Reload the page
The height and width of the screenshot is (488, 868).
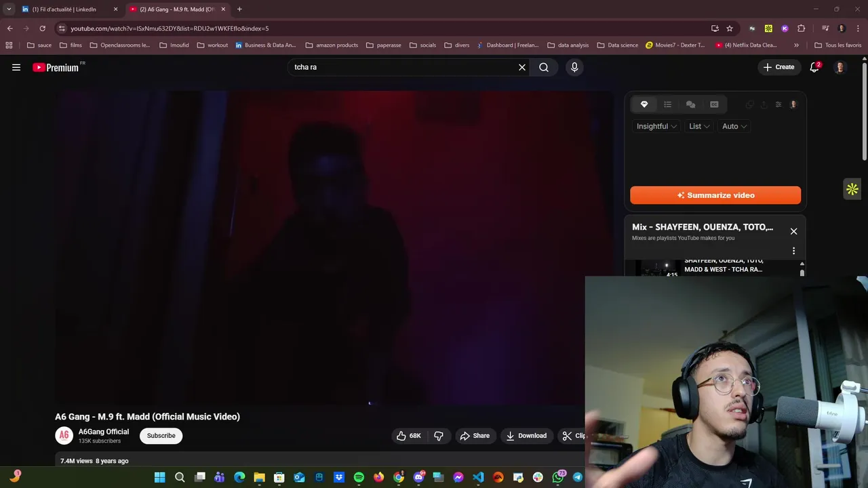42,28
